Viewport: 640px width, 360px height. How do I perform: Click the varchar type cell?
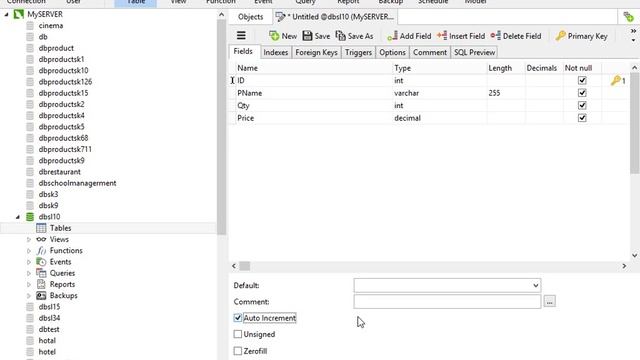[440, 93]
